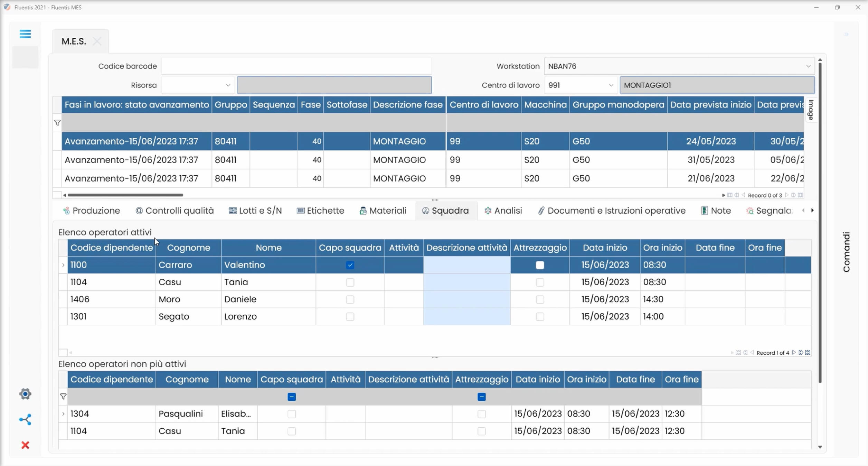
Task: Expand row 1100 Carraro in active operators
Action: 63,265
